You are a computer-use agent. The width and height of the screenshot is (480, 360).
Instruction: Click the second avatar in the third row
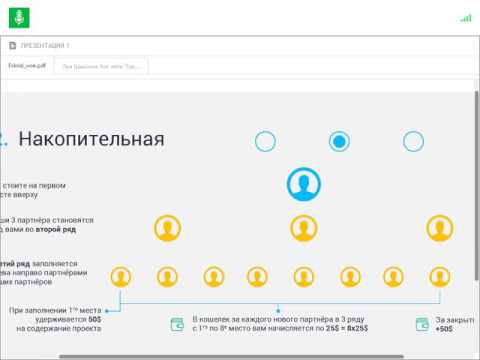tap(167, 276)
